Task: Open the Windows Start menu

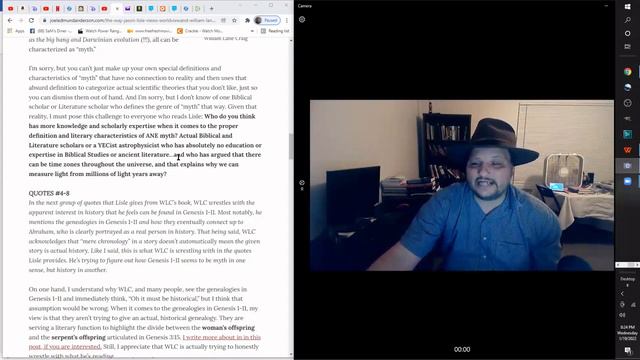Action: [x=627, y=7]
